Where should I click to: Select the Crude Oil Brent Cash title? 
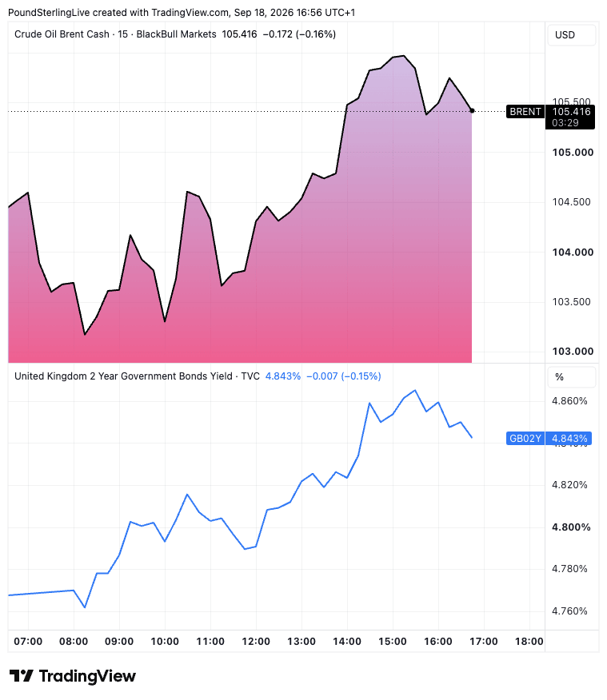pos(62,34)
